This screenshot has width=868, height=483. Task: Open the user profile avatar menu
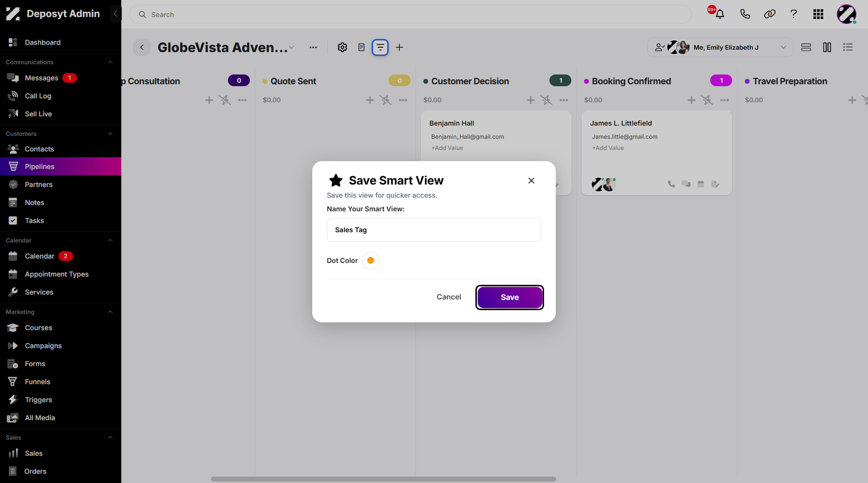[x=847, y=14]
